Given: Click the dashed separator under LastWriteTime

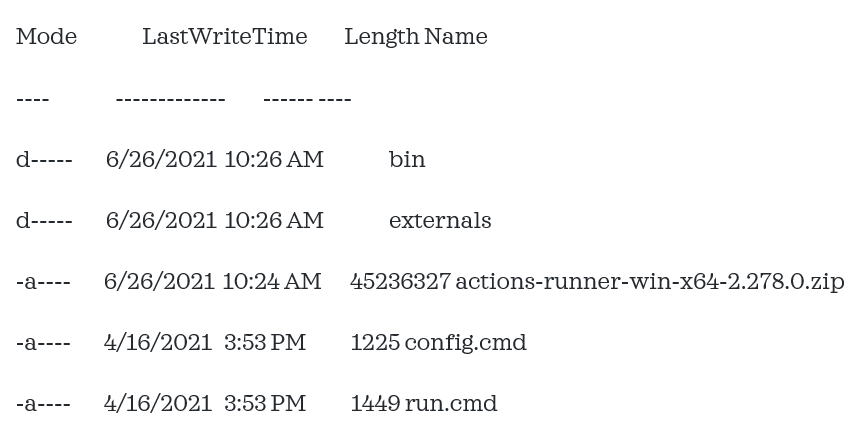Looking at the screenshot, I should pos(170,99).
